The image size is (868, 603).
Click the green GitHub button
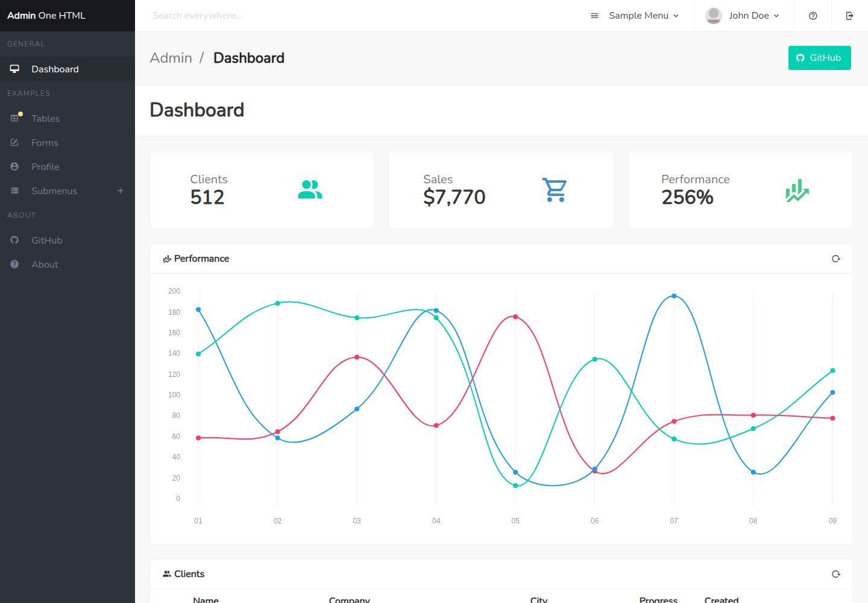coord(819,58)
